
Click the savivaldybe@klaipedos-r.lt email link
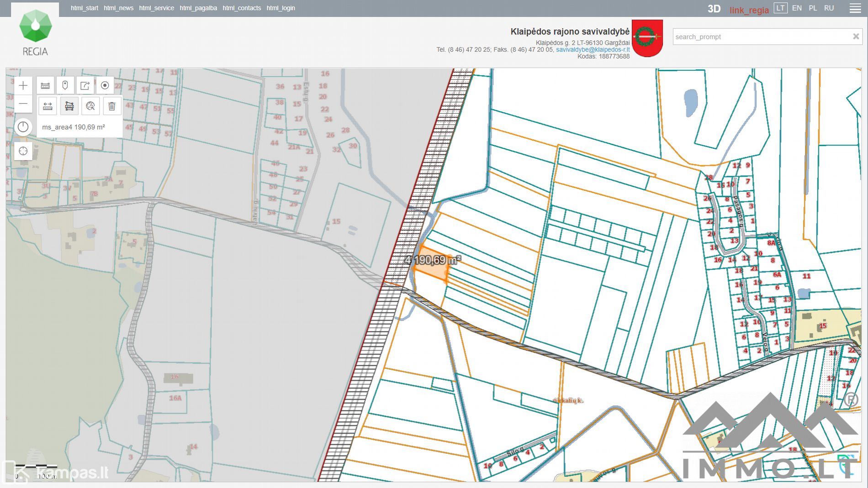[x=593, y=49]
